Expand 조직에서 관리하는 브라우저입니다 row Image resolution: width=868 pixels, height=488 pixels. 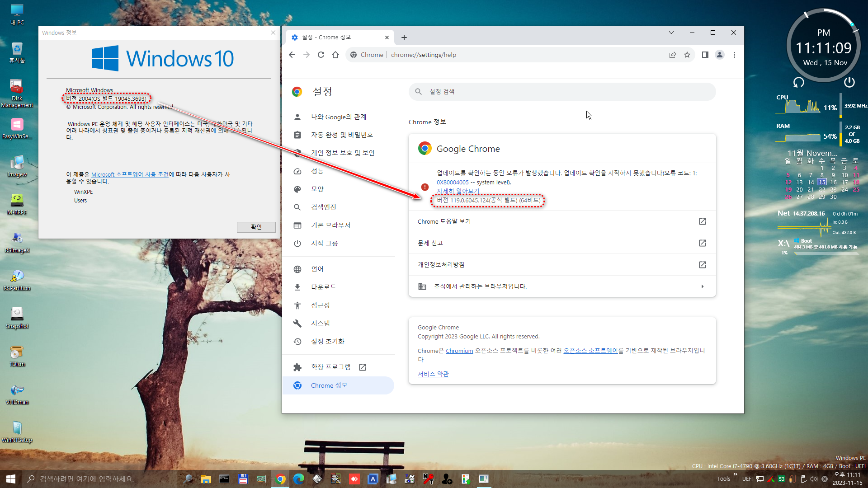tap(562, 286)
